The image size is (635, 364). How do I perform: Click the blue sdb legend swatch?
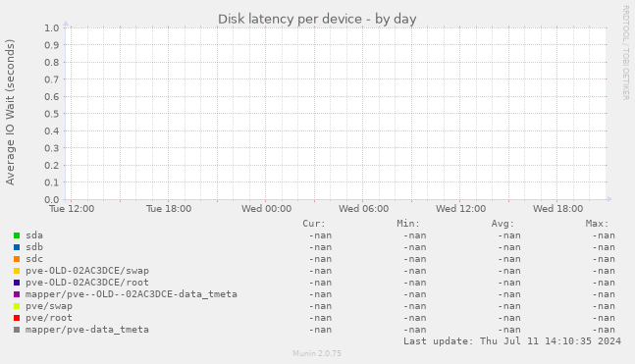click(x=17, y=247)
